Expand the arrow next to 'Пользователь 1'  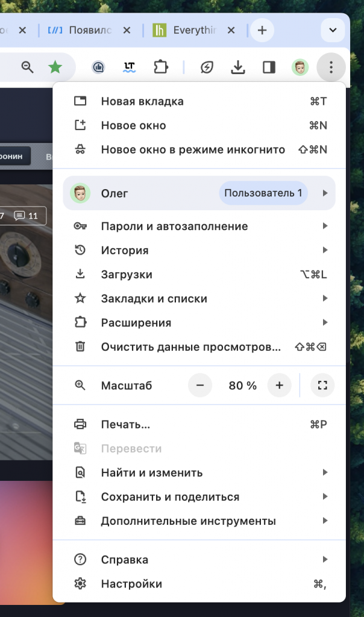tap(325, 193)
